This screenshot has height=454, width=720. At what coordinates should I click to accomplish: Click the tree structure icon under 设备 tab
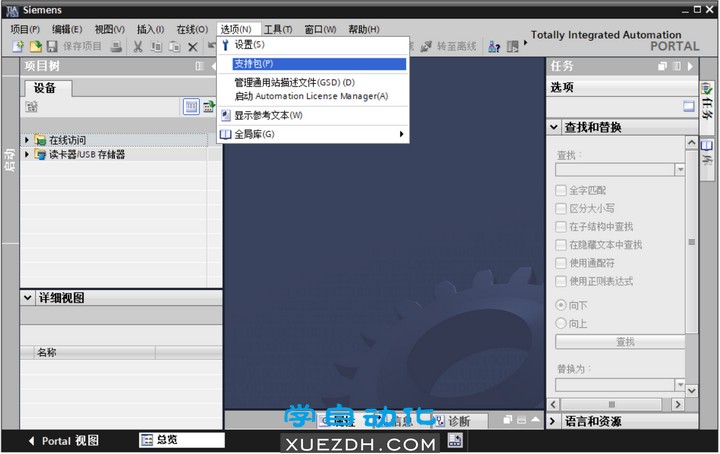tap(31, 107)
